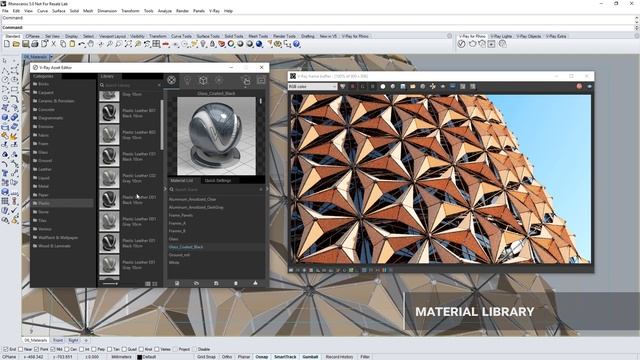
Task: Switch to the Quick Settings tab
Action: point(218,180)
